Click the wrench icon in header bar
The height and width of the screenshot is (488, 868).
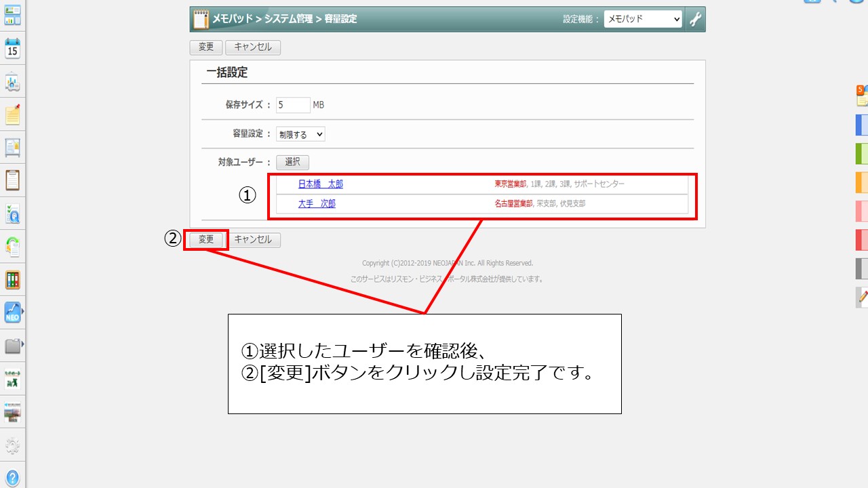[696, 20]
